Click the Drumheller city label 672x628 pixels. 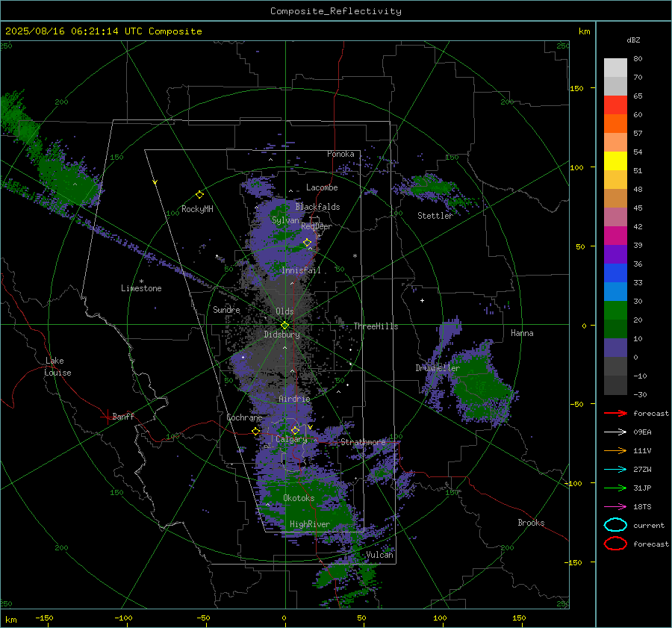tap(437, 368)
